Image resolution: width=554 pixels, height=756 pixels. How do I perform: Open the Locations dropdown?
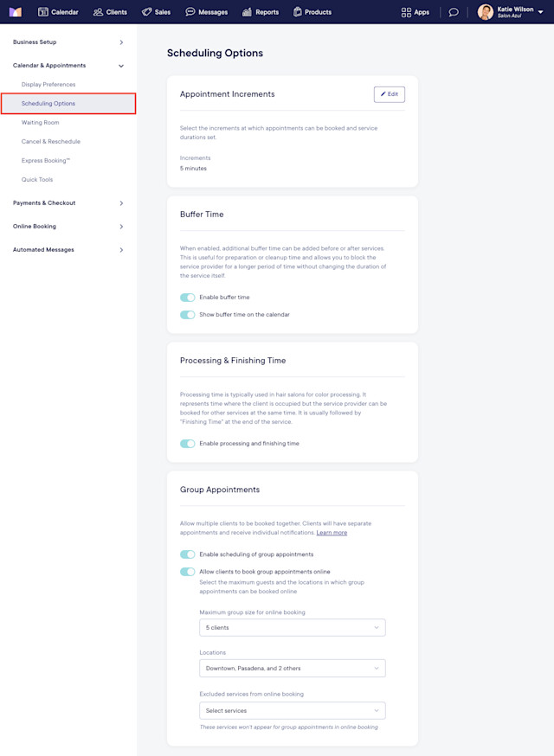293,669
